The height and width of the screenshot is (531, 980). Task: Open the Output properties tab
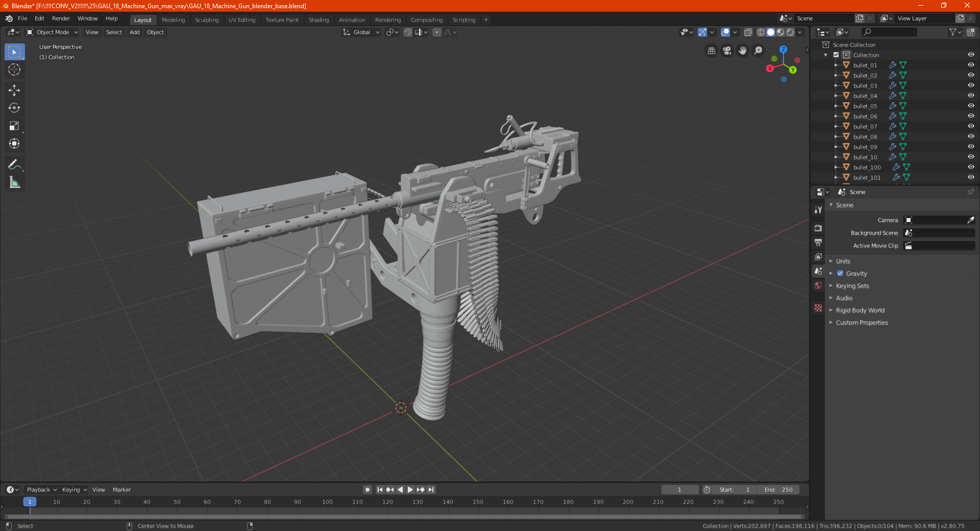coord(818,242)
